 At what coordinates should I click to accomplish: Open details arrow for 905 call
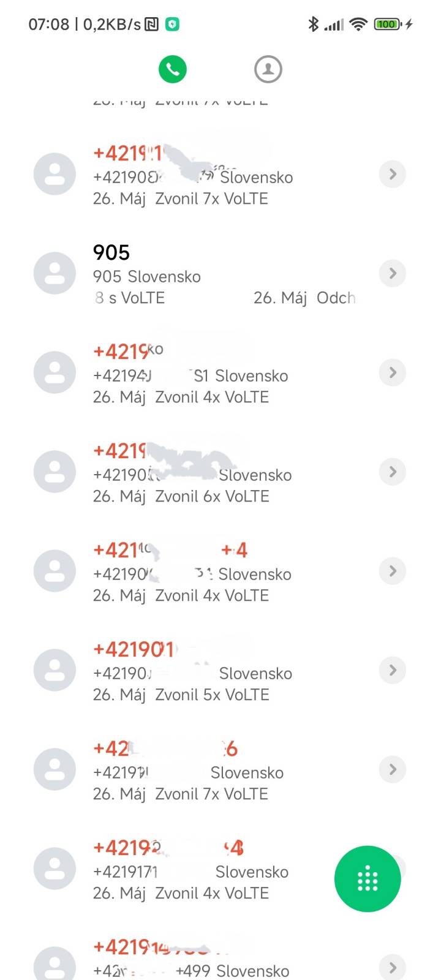(x=393, y=273)
